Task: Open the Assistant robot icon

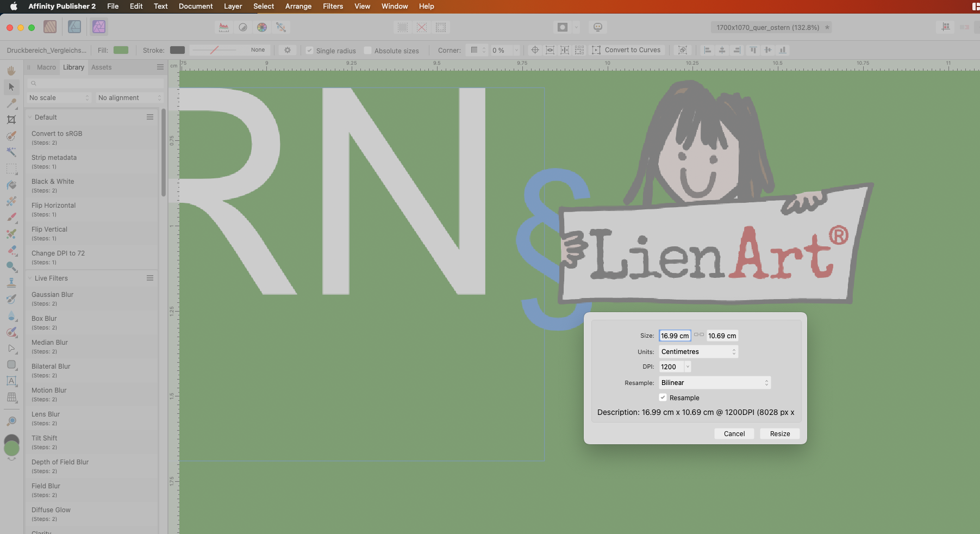Action: click(x=597, y=27)
